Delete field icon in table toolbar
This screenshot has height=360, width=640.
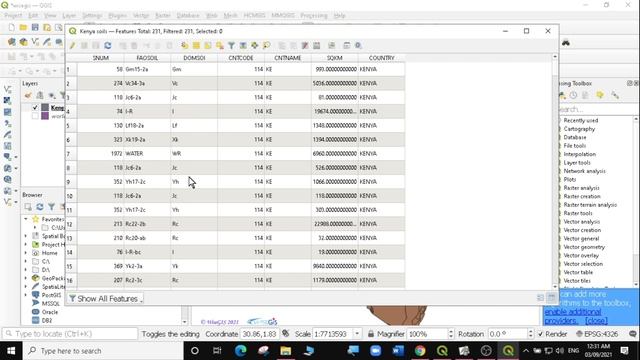coord(305,45)
